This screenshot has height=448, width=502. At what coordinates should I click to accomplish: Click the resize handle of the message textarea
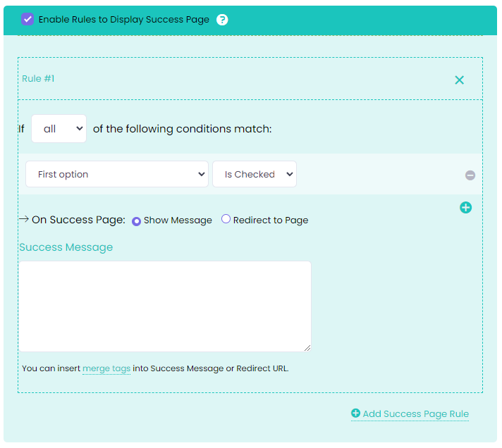point(307,347)
